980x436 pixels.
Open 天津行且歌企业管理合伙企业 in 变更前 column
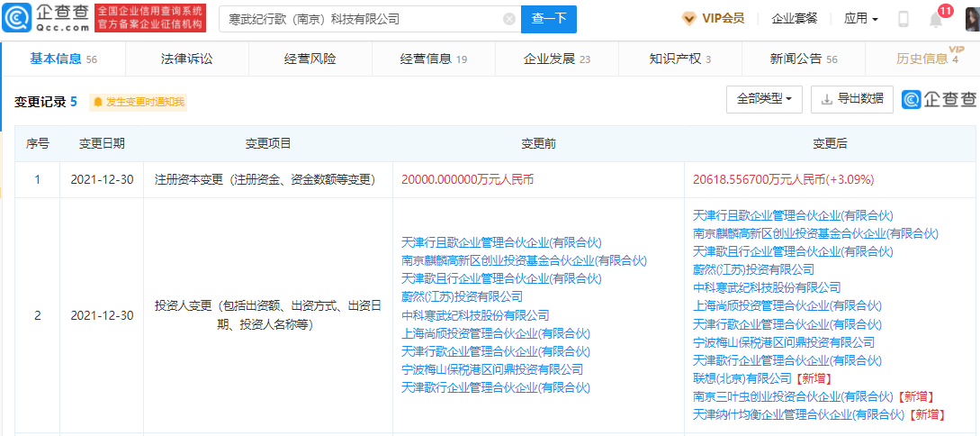[x=501, y=242]
